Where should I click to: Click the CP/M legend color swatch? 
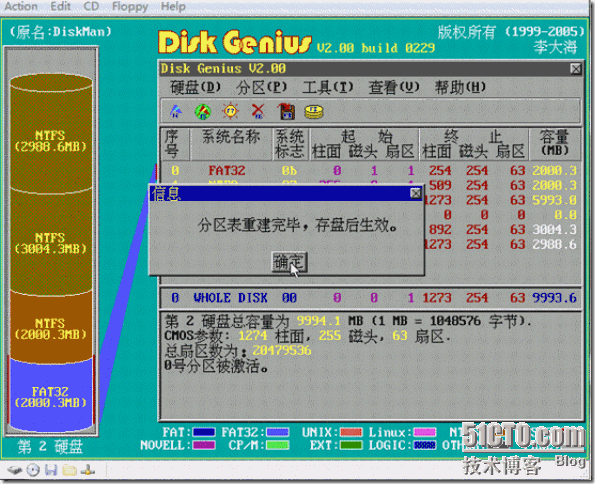point(277,445)
